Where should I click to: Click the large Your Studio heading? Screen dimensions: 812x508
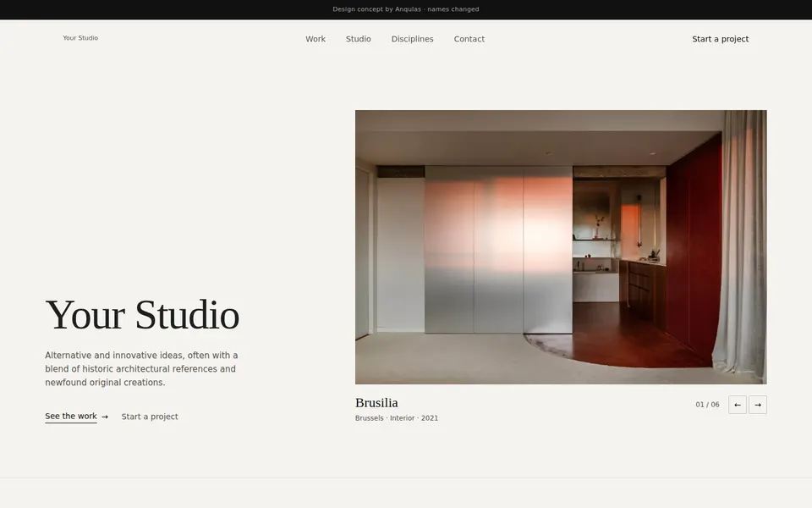tap(142, 315)
